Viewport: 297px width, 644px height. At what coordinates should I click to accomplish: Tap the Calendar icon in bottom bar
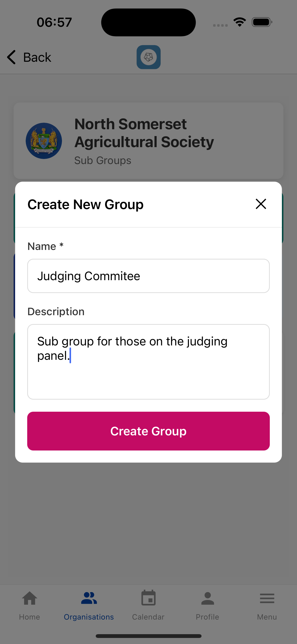pyautogui.click(x=148, y=598)
